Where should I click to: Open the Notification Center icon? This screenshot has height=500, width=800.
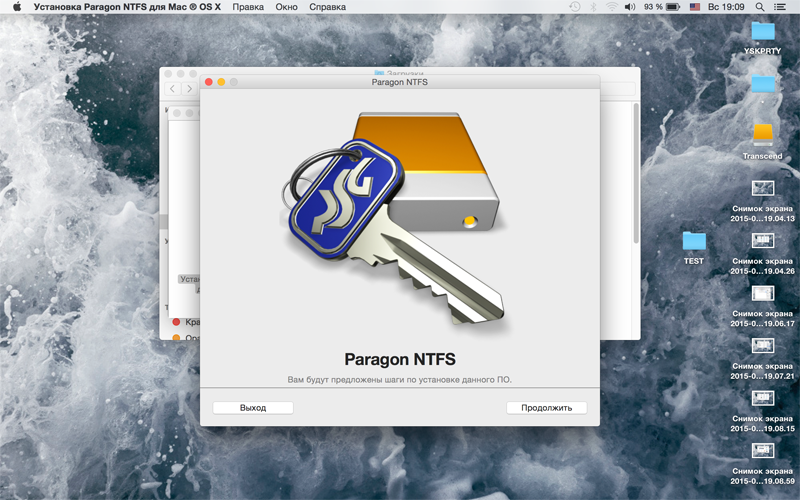[x=780, y=7]
